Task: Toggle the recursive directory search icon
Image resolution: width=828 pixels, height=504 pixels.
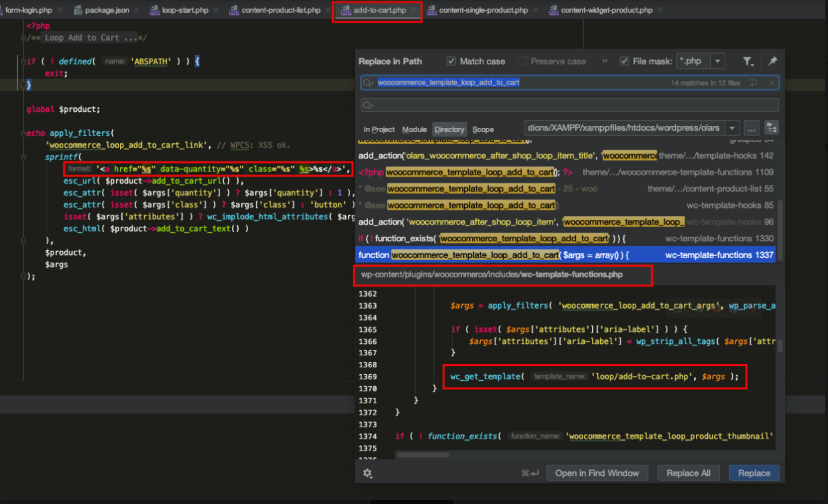Action: point(771,128)
